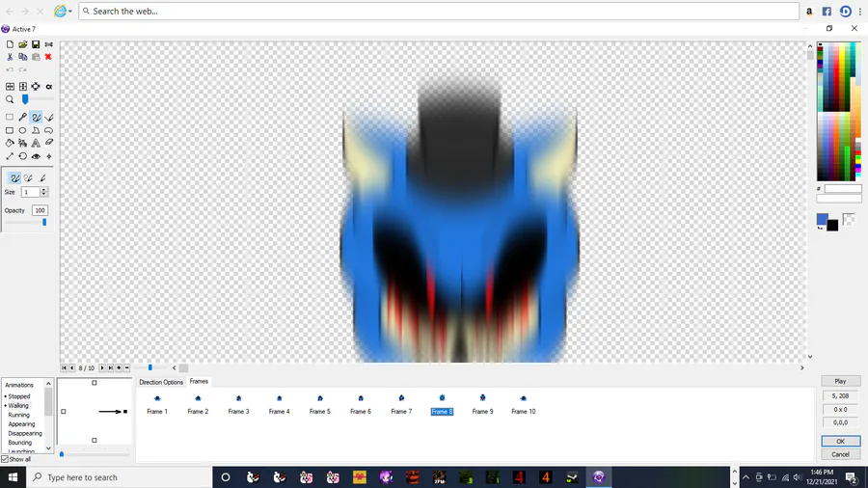Expand the taskbar hidden icons chevron
868x488 pixels.
(746, 477)
